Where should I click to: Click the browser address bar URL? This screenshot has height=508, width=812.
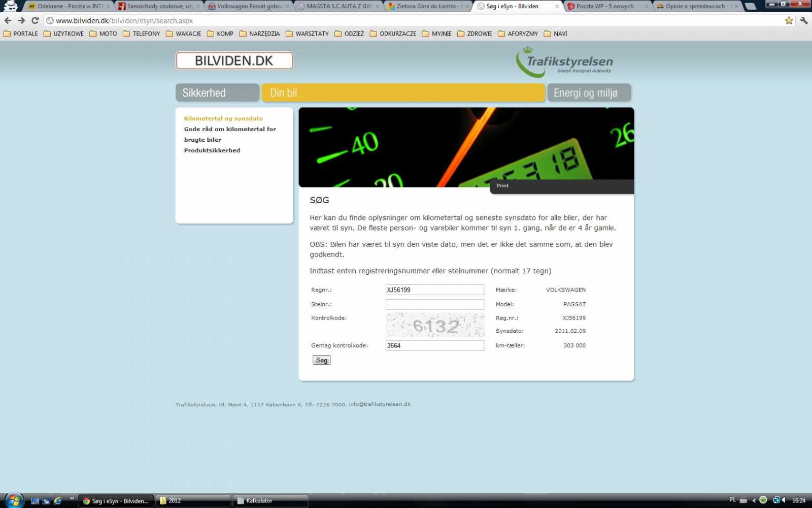point(124,21)
